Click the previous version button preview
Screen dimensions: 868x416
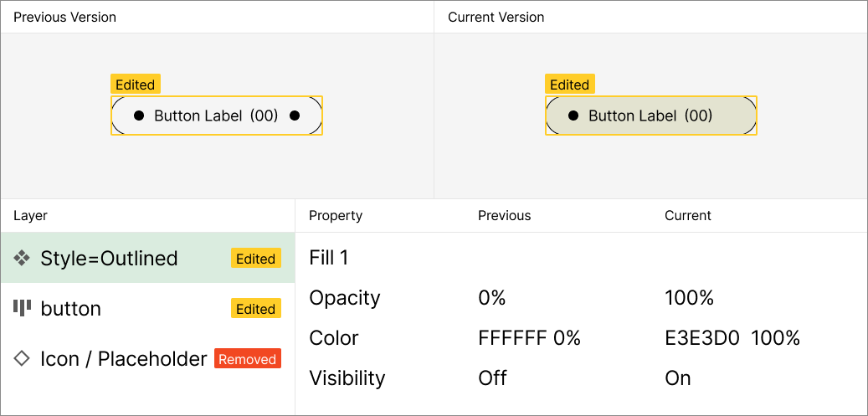[x=216, y=116]
